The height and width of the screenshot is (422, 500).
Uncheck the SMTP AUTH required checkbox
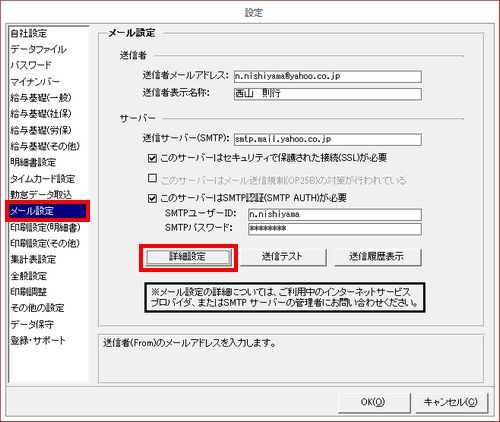pyautogui.click(x=152, y=199)
